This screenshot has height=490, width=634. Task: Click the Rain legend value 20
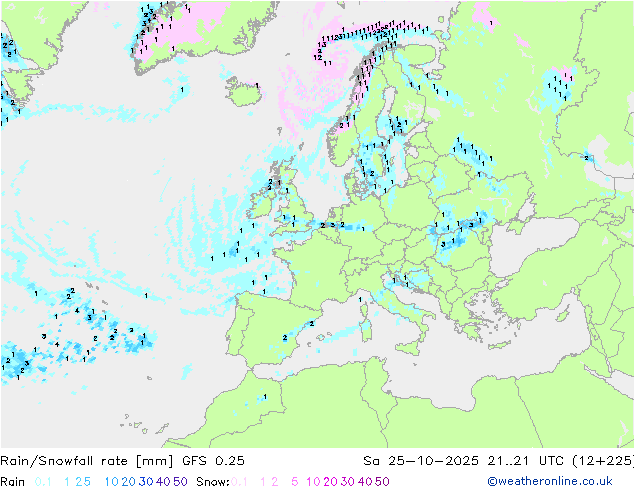coord(128,482)
